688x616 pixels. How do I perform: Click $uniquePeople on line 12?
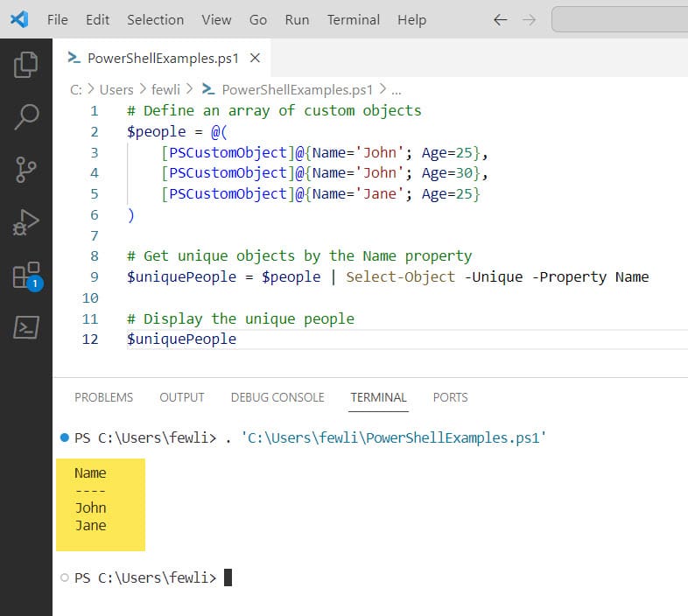(x=182, y=339)
